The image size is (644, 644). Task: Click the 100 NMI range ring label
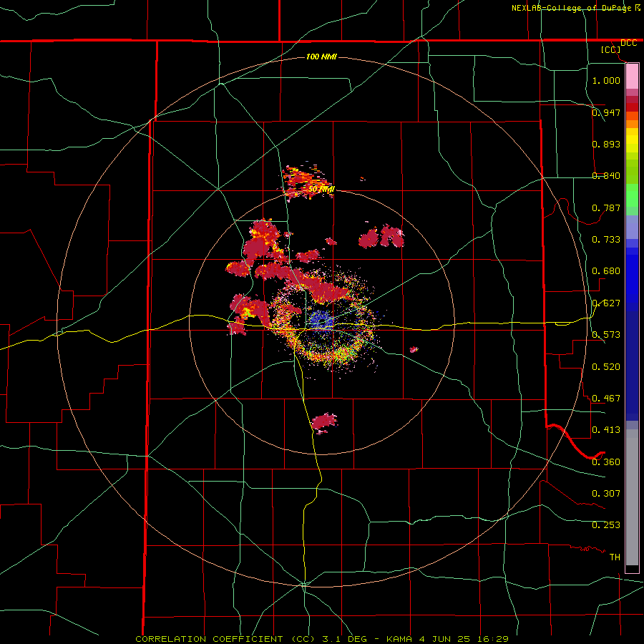[x=321, y=57]
